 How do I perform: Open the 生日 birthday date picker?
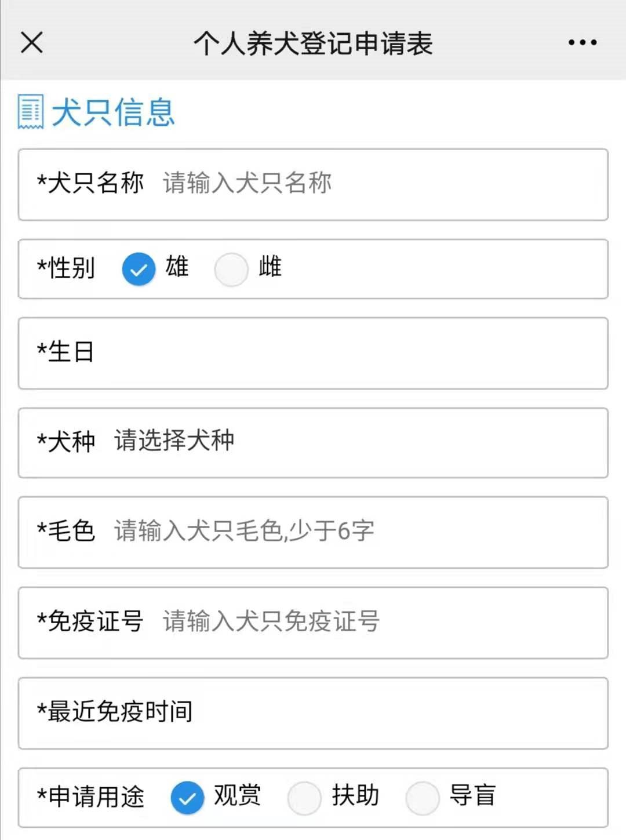pyautogui.click(x=348, y=353)
